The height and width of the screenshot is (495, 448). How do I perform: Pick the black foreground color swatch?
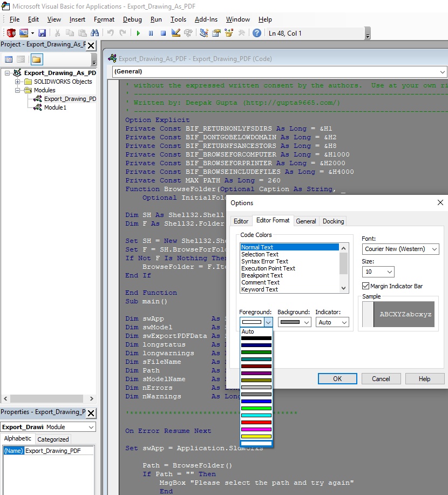(256, 338)
